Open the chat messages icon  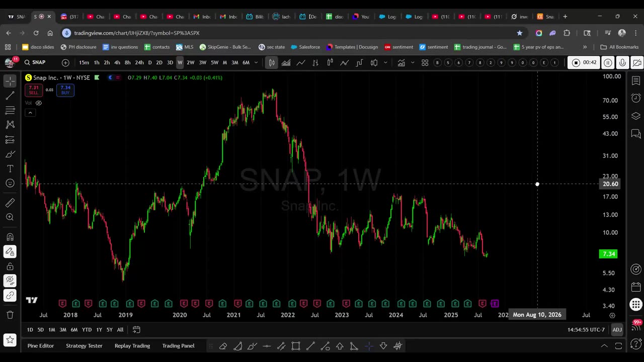[x=636, y=134]
